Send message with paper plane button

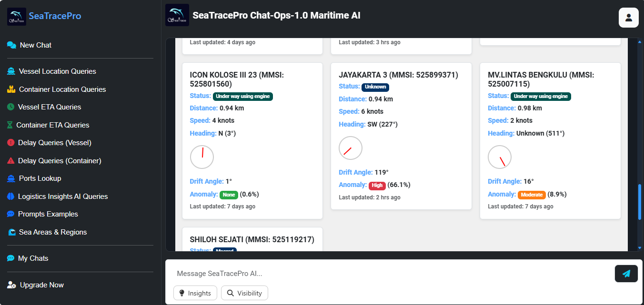[x=626, y=274]
